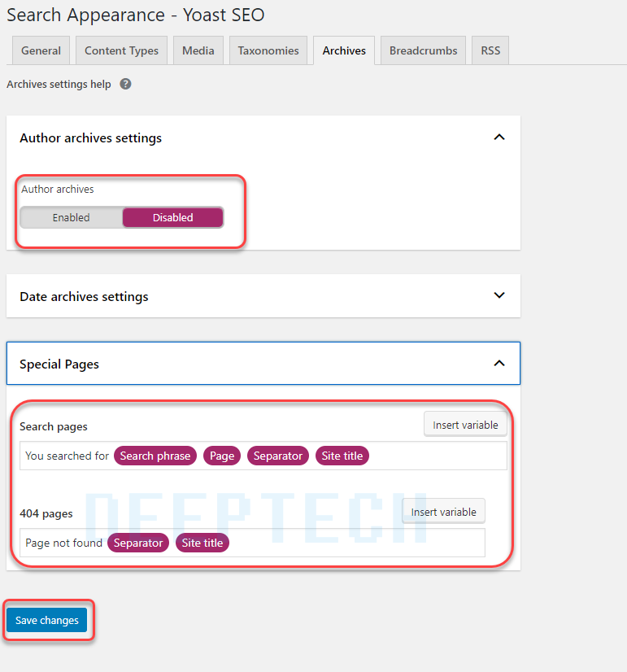Open the Content Types tab
Screen dimensions: 627x672
(122, 50)
